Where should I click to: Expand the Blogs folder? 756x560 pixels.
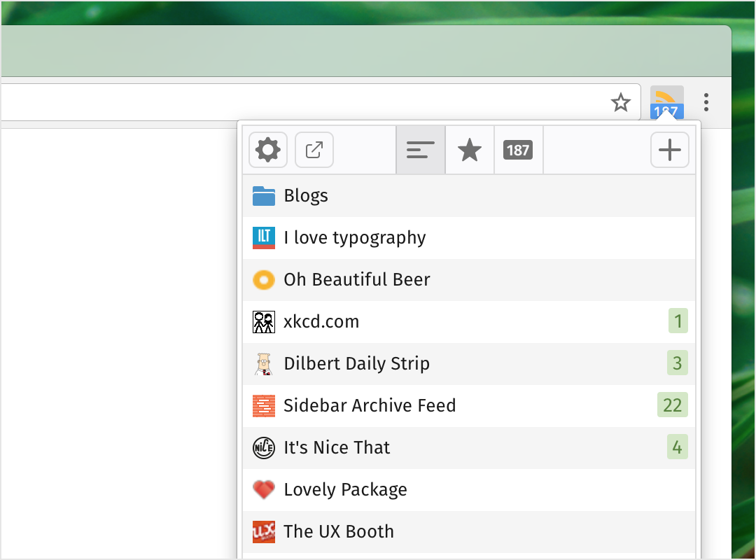[468, 196]
